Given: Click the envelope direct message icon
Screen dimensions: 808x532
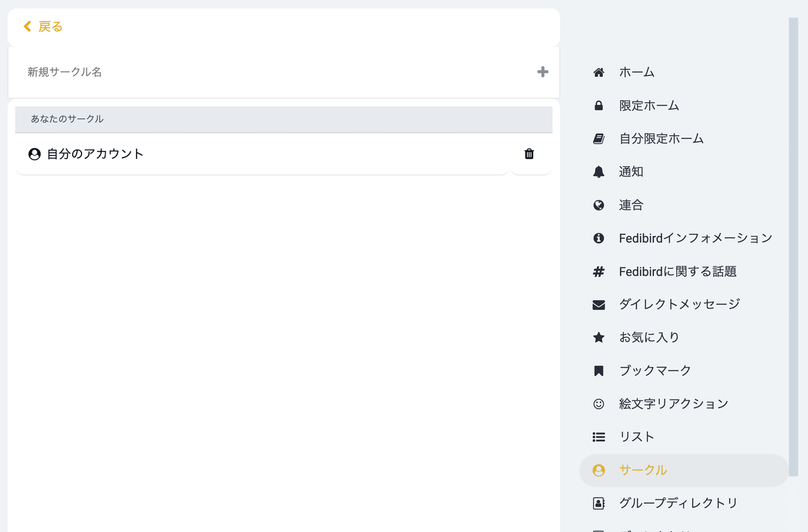Looking at the screenshot, I should [x=599, y=304].
